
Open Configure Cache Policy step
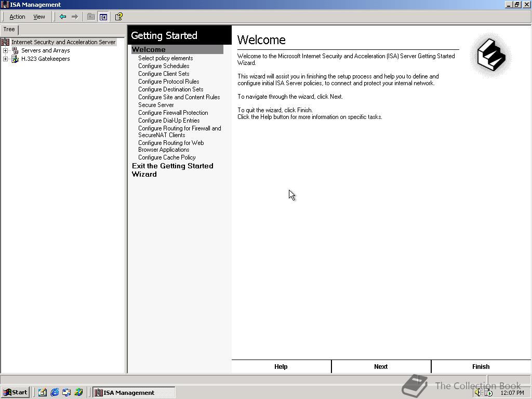[167, 157]
